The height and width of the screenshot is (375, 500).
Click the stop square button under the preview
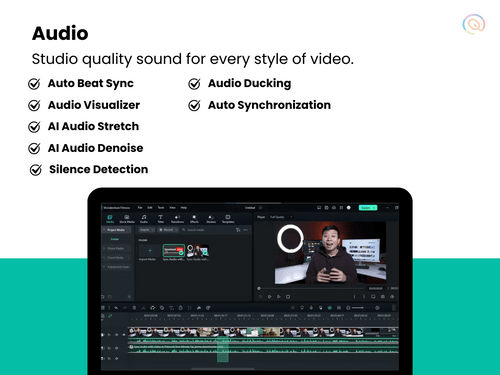pos(288,297)
